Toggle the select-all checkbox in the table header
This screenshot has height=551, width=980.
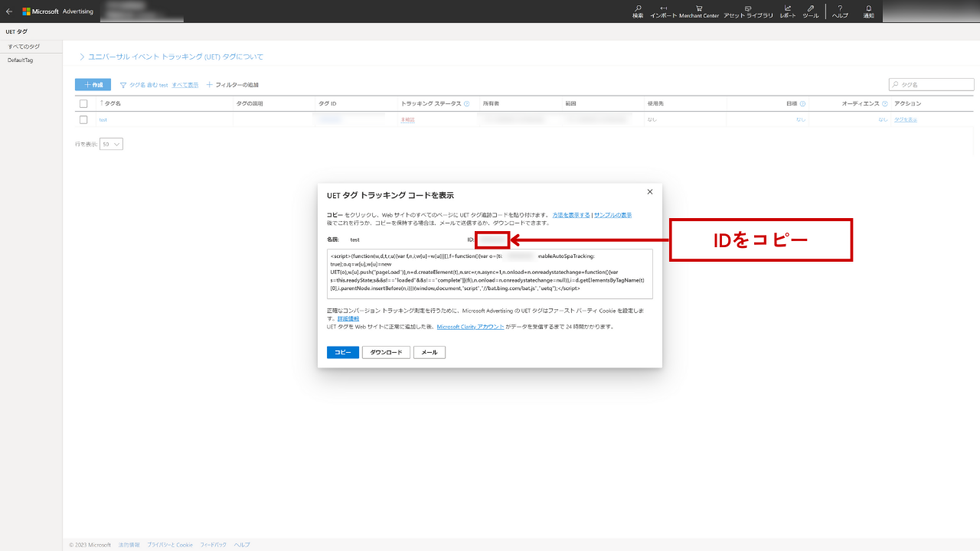[83, 103]
